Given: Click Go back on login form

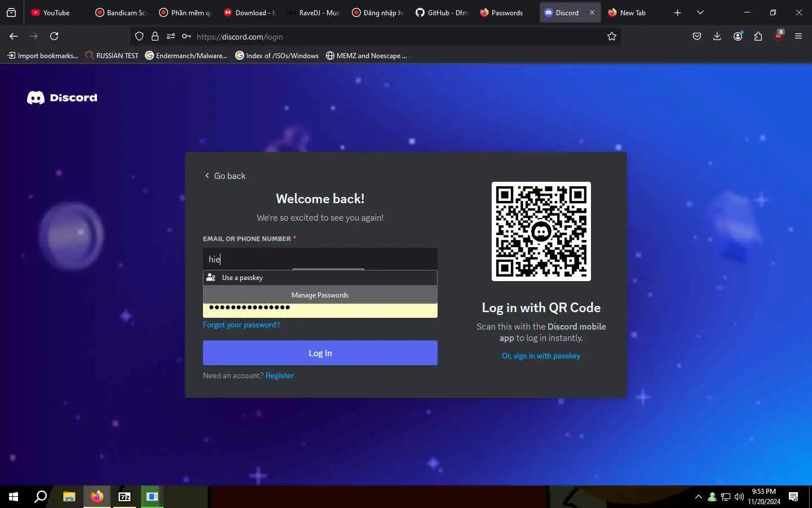Looking at the screenshot, I should click(x=225, y=176).
